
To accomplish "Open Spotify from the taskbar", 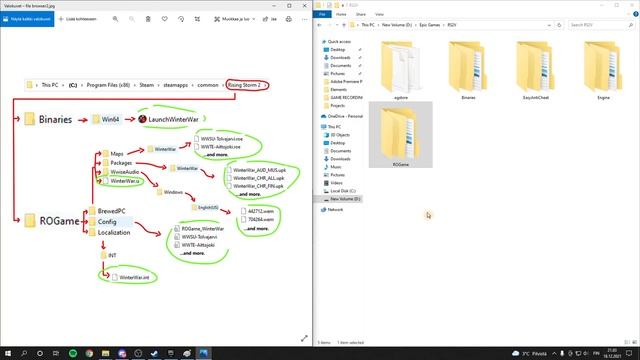I will pyautogui.click(x=73, y=353).
